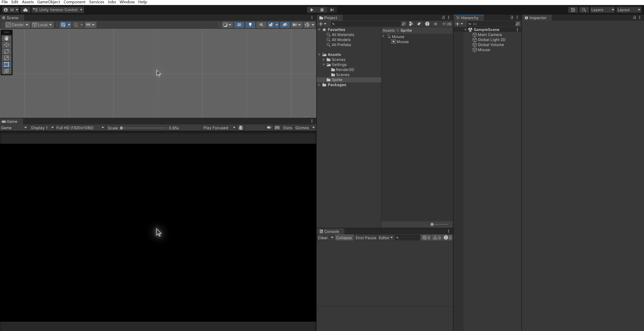Open the Undo History icon

(573, 10)
